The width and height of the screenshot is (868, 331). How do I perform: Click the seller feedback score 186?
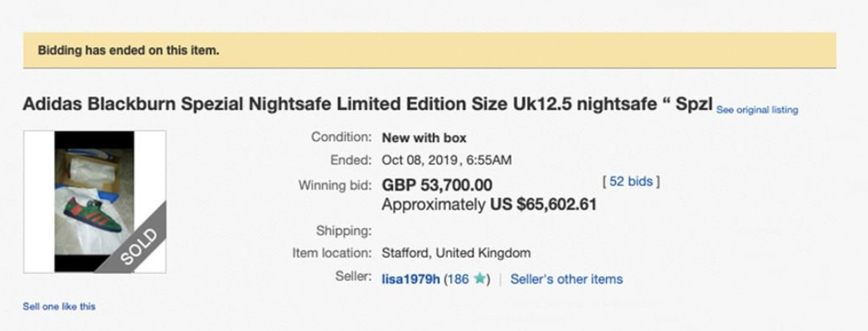pos(458,279)
